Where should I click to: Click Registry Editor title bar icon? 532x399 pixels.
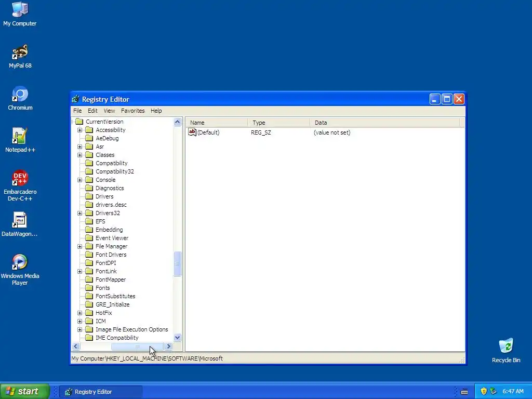(75, 99)
